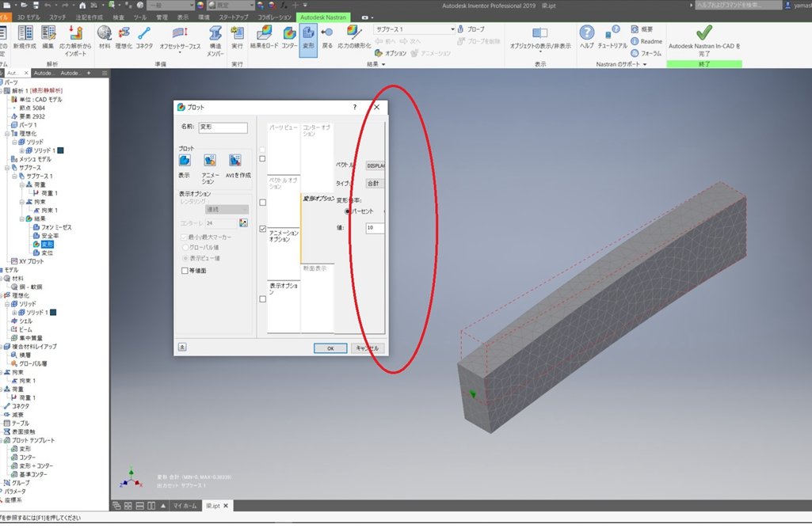Click the 概要 overview link
Image resolution: width=812 pixels, height=528 pixels.
pyautogui.click(x=642, y=29)
